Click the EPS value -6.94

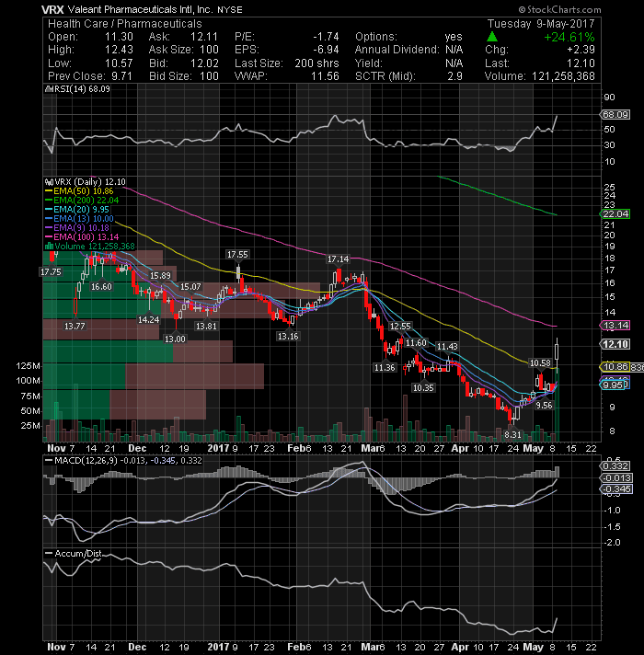click(x=326, y=50)
